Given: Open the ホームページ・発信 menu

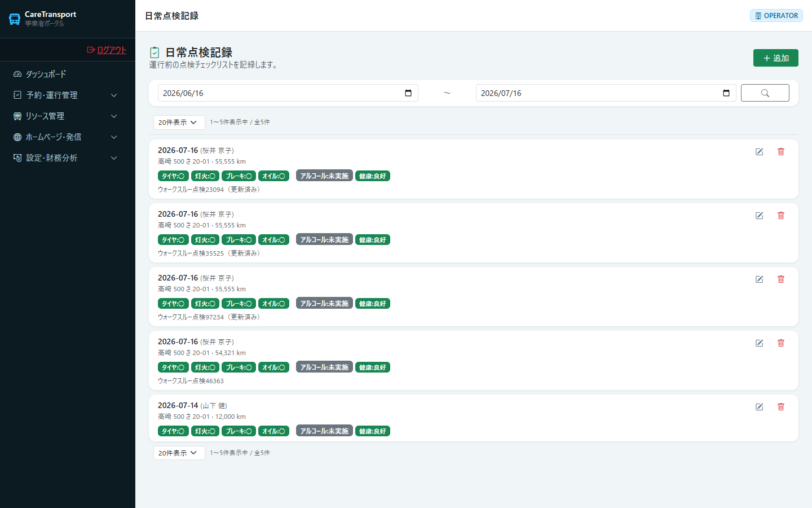Looking at the screenshot, I should (x=68, y=137).
